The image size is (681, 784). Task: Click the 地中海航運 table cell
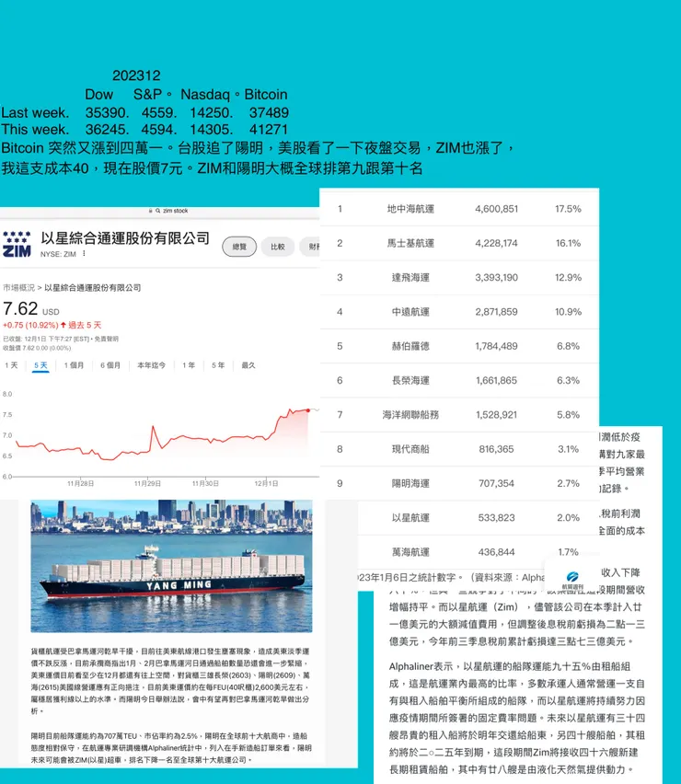coord(410,209)
